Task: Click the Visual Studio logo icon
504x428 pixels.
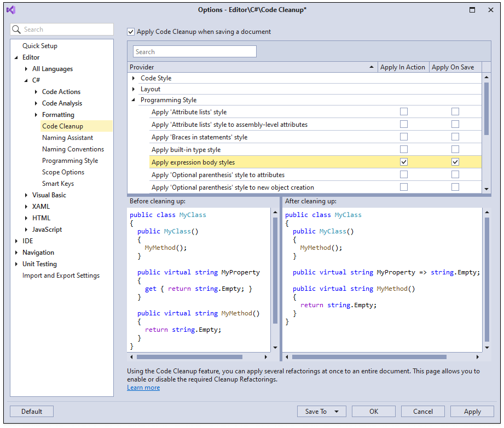Action: coord(11,10)
